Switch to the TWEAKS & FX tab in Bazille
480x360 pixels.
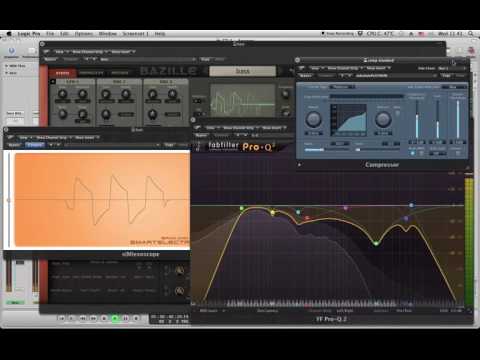point(92,73)
